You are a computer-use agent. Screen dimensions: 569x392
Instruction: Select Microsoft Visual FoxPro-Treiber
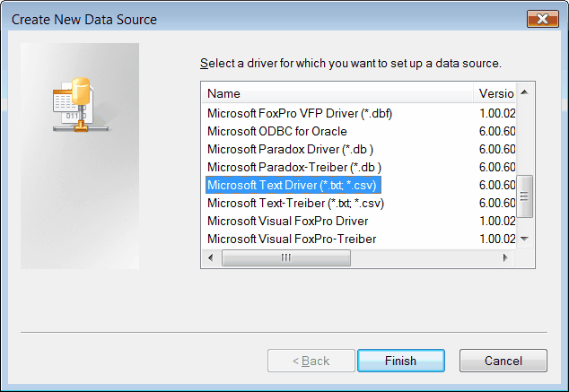pos(292,239)
